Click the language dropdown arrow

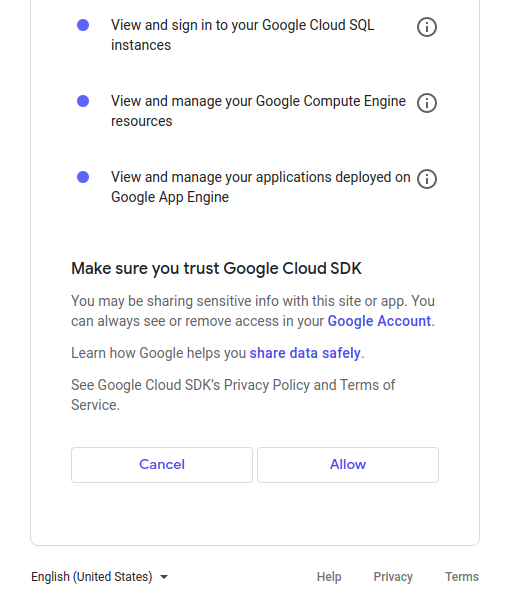click(x=164, y=577)
